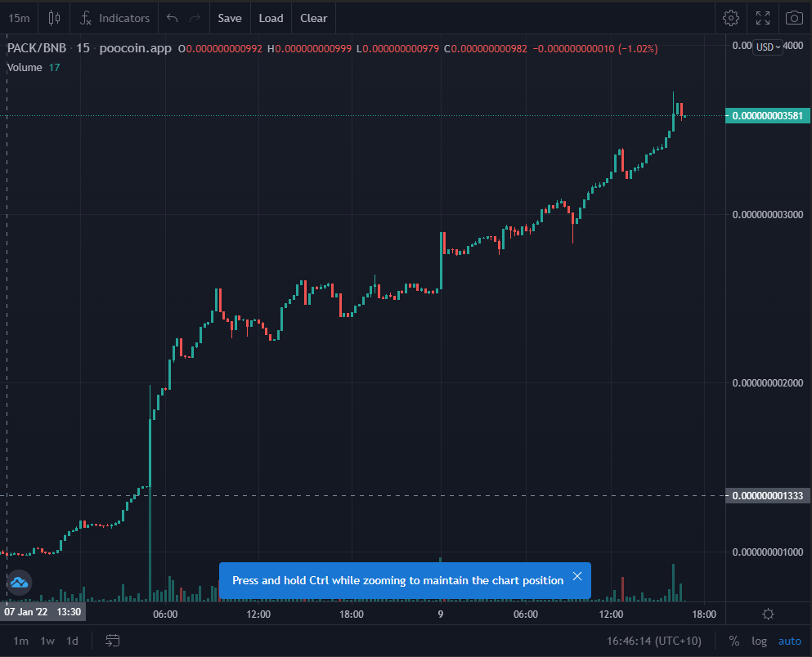Open timezone menu at 16:46:14 (UTC+10)
Screen dimensions: 812x657
click(653, 641)
